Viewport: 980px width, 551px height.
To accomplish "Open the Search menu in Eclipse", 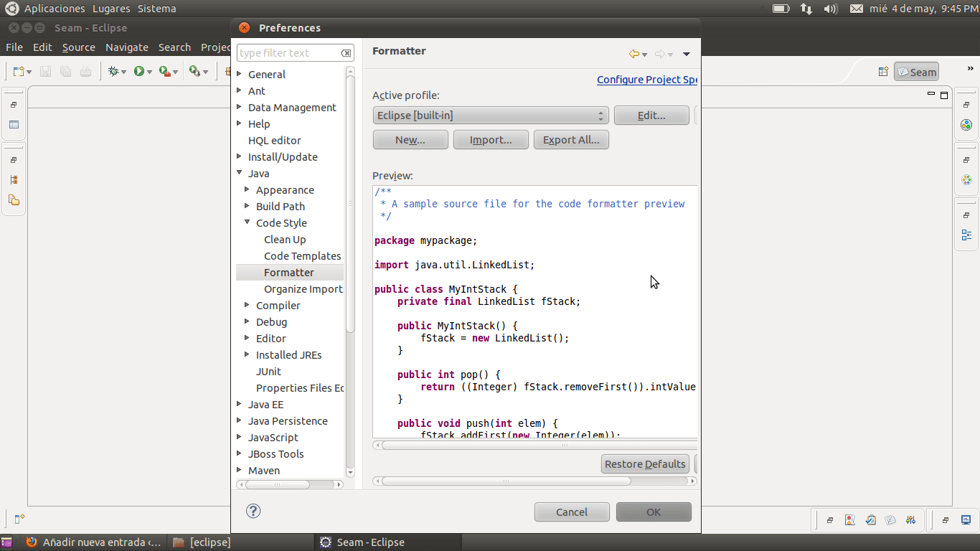I will tap(174, 47).
